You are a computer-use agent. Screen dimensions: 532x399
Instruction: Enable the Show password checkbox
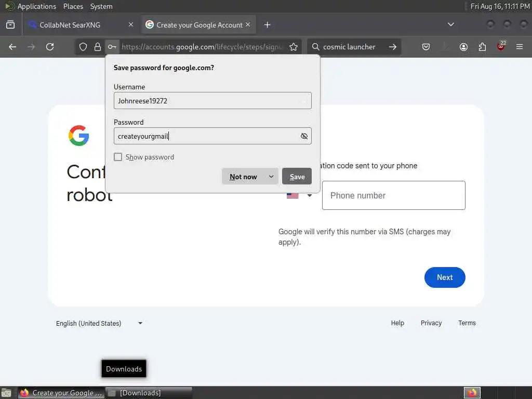(118, 157)
